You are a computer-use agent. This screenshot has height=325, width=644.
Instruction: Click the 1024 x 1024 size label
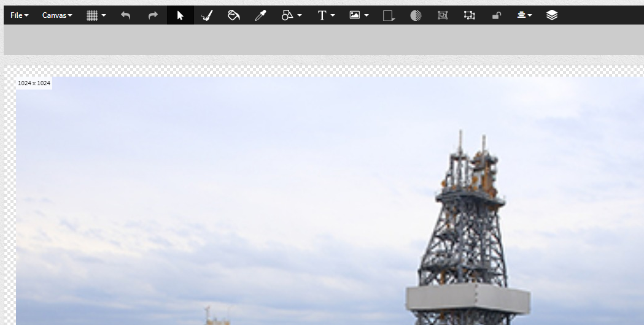coord(34,83)
